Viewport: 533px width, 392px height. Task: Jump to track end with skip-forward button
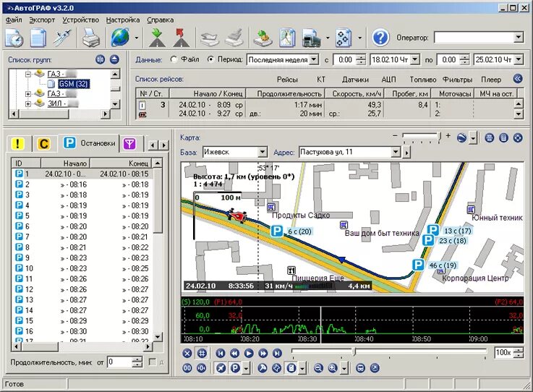tap(278, 353)
